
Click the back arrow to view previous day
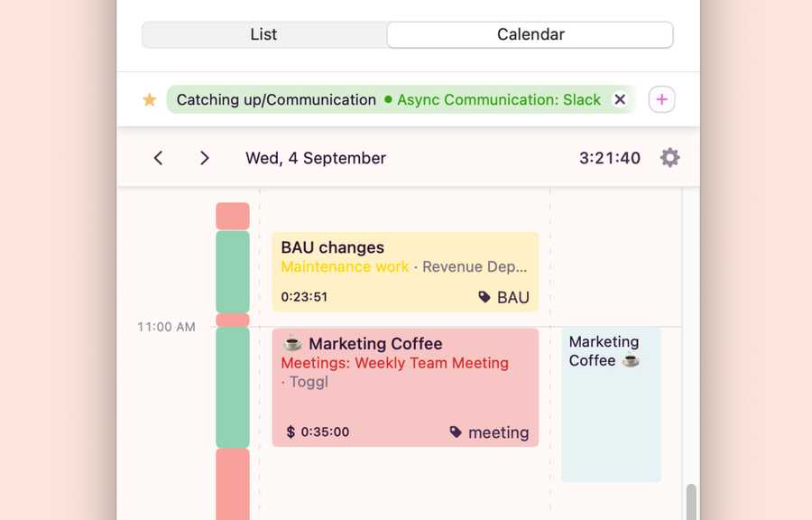click(x=158, y=157)
